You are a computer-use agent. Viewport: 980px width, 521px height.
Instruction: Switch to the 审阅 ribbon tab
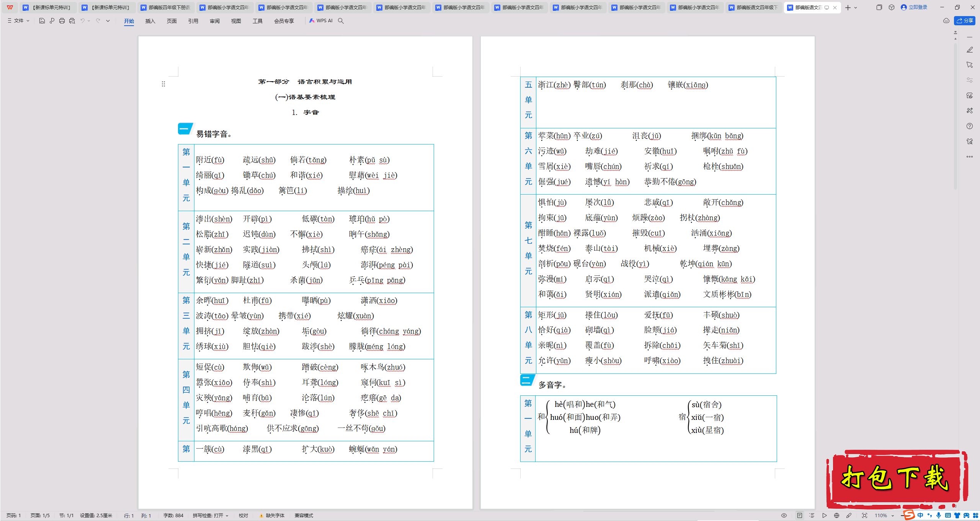point(215,21)
